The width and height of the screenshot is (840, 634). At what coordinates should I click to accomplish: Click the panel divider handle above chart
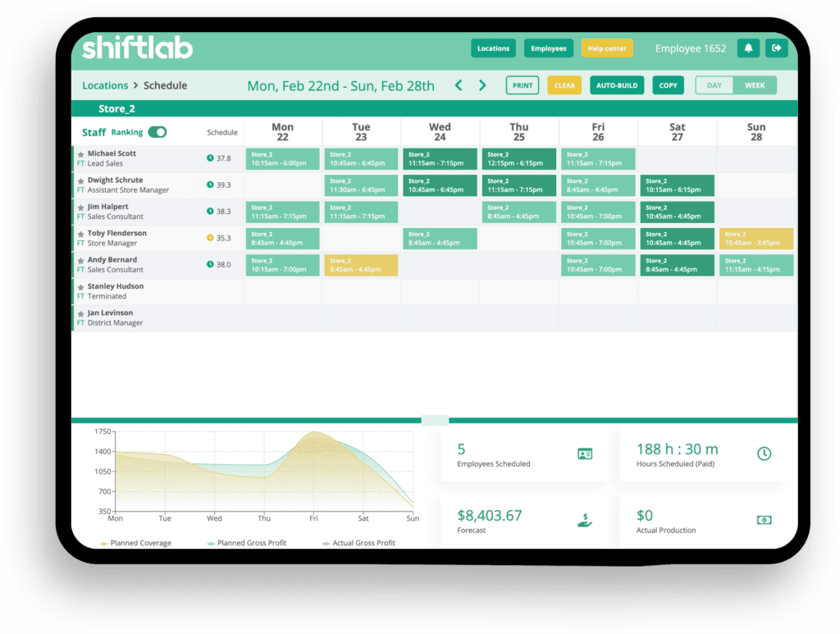(435, 421)
